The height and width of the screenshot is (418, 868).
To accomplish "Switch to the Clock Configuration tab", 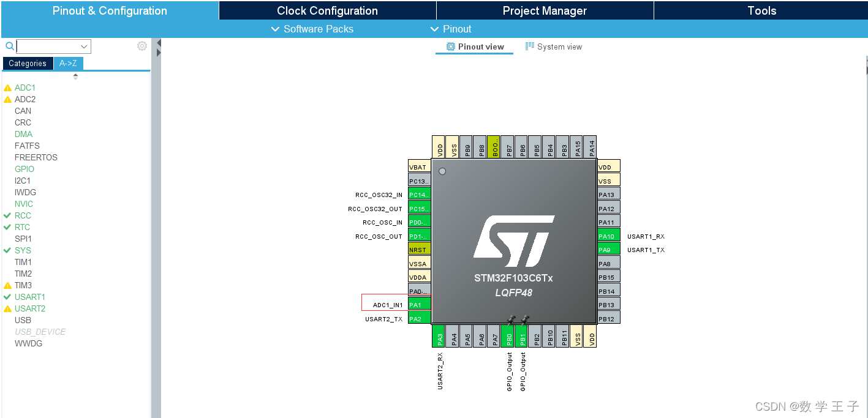I will (x=326, y=10).
